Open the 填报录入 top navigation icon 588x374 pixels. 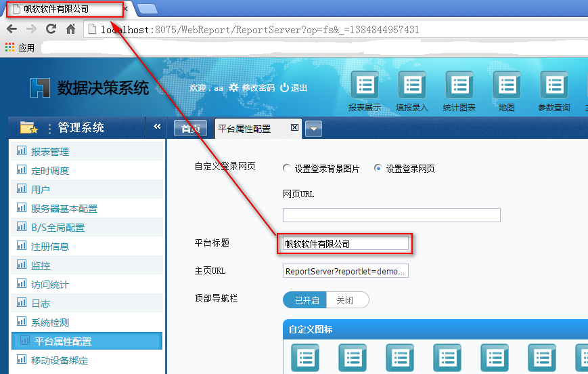(x=412, y=85)
